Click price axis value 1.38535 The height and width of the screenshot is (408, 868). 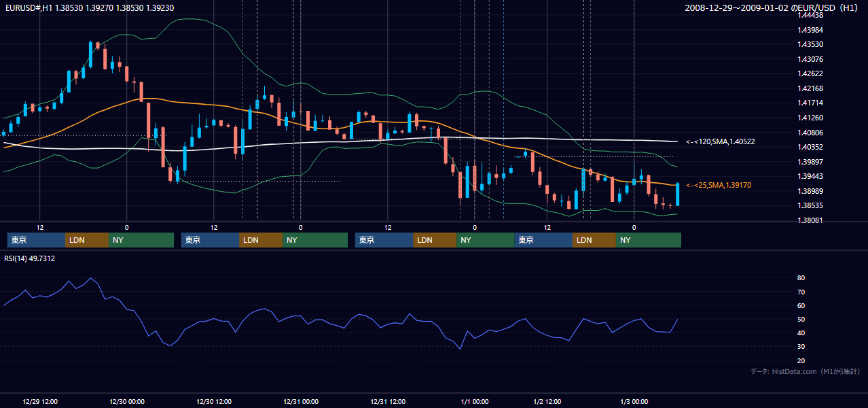[x=810, y=205]
